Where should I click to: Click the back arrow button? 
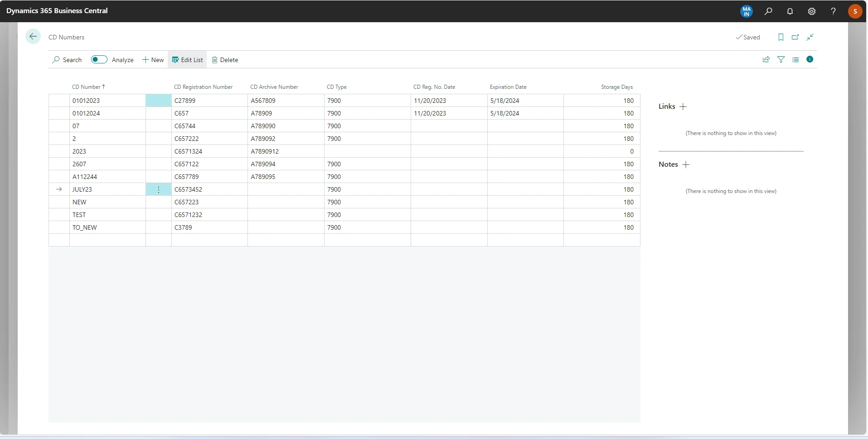(33, 37)
